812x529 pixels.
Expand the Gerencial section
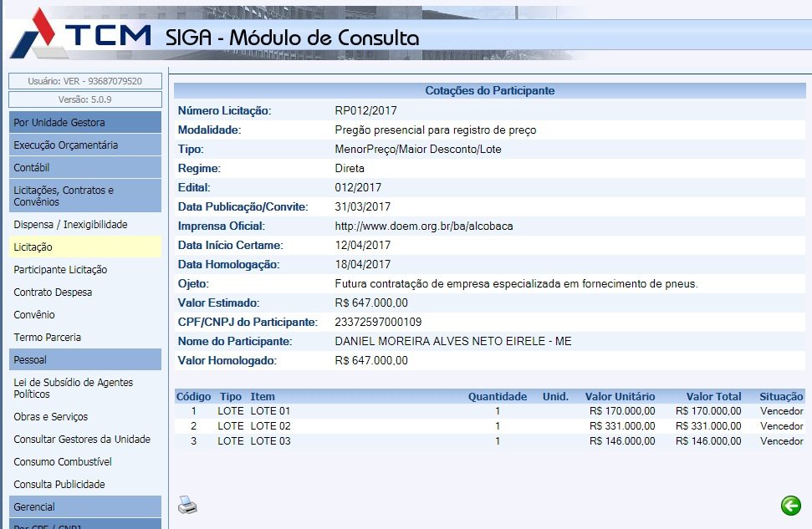pos(84,507)
